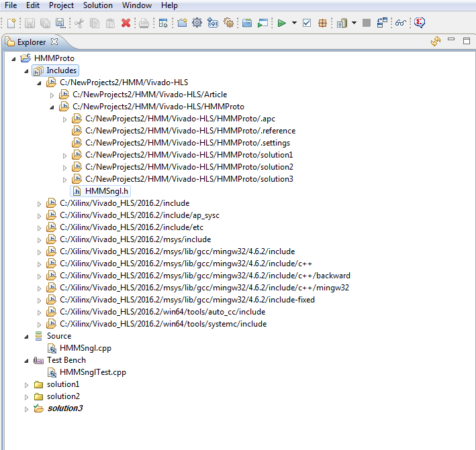Collapse the HMMProto project node
Image resolution: width=476 pixels, height=450 pixels.
(x=13, y=59)
